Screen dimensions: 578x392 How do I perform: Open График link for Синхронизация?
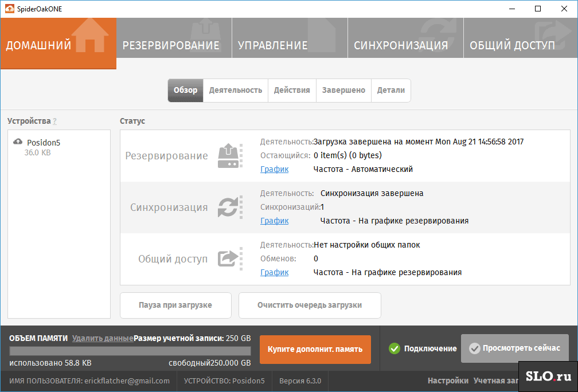tap(274, 221)
